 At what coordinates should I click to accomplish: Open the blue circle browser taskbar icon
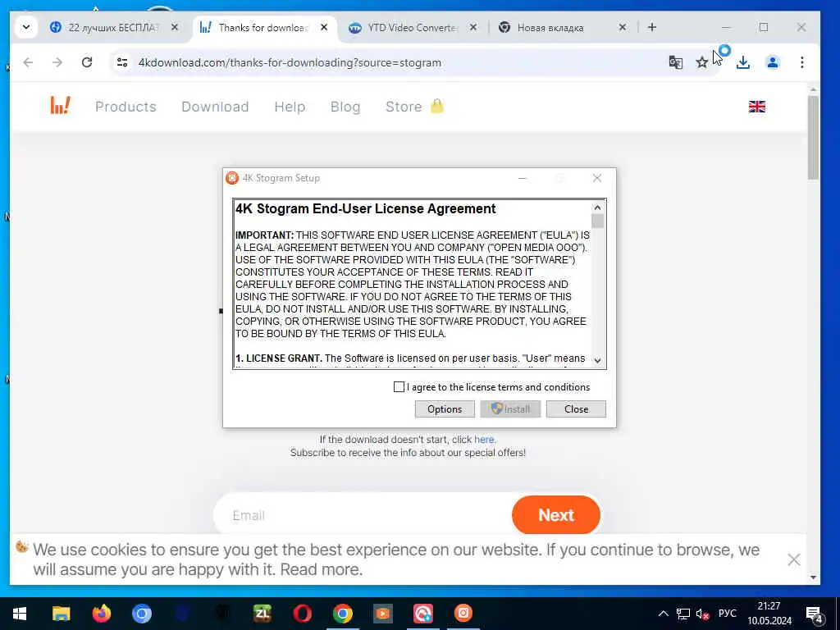[x=142, y=614]
